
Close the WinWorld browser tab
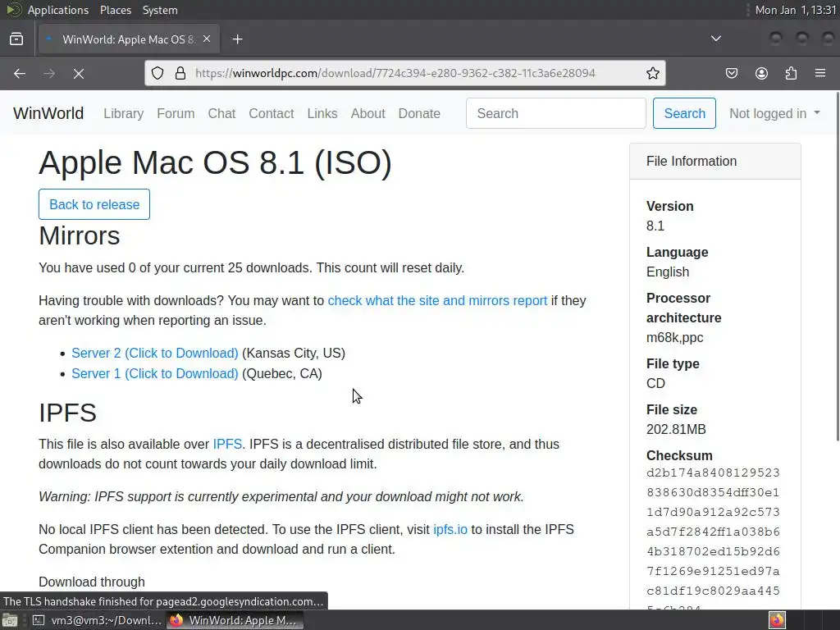click(207, 39)
